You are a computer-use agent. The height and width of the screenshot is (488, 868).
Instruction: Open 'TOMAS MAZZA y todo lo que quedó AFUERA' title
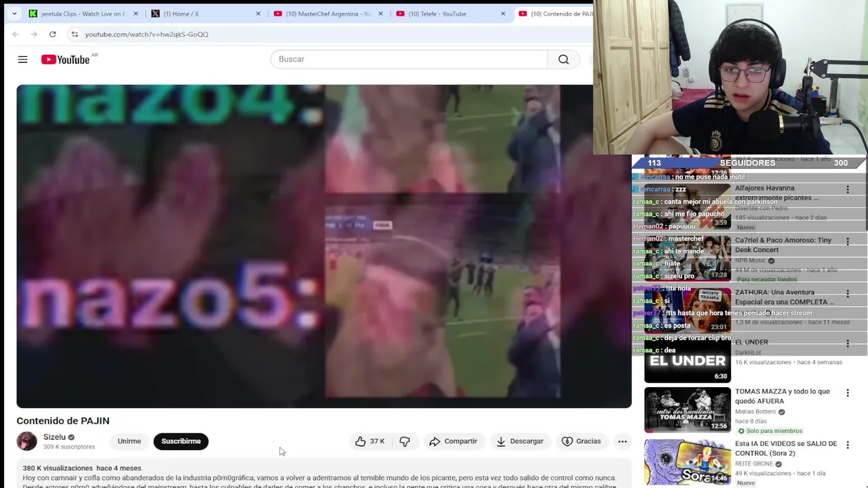783,396
